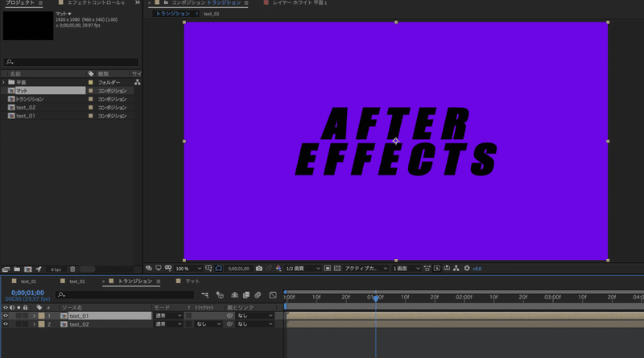Image resolution: width=644 pixels, height=358 pixels.
Task: Hide the text_01 layer eye toggle
Action: [x=6, y=315]
